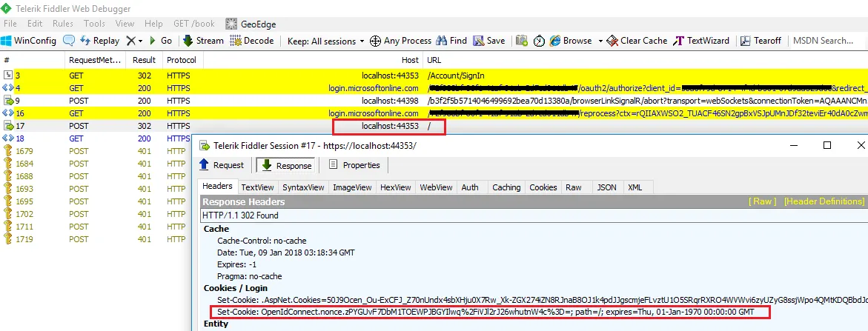Switch to the Headers tab
Screen dimensions: 868x331
(218, 187)
